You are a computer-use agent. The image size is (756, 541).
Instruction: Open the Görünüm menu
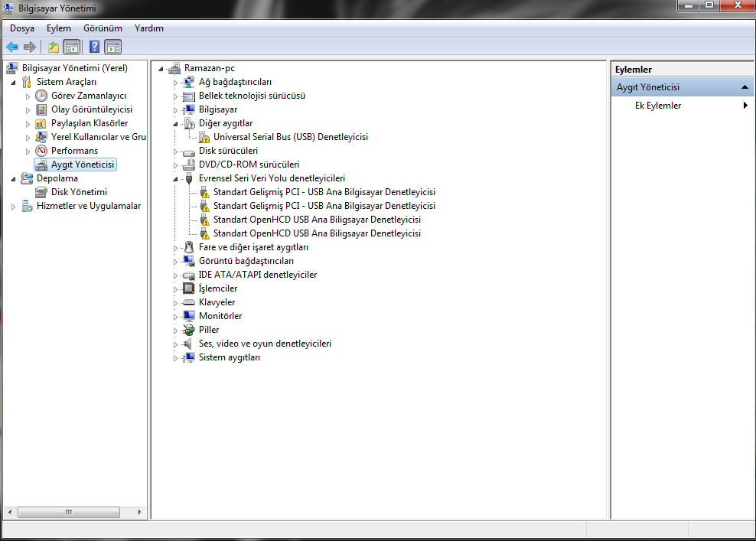pyautogui.click(x=103, y=28)
